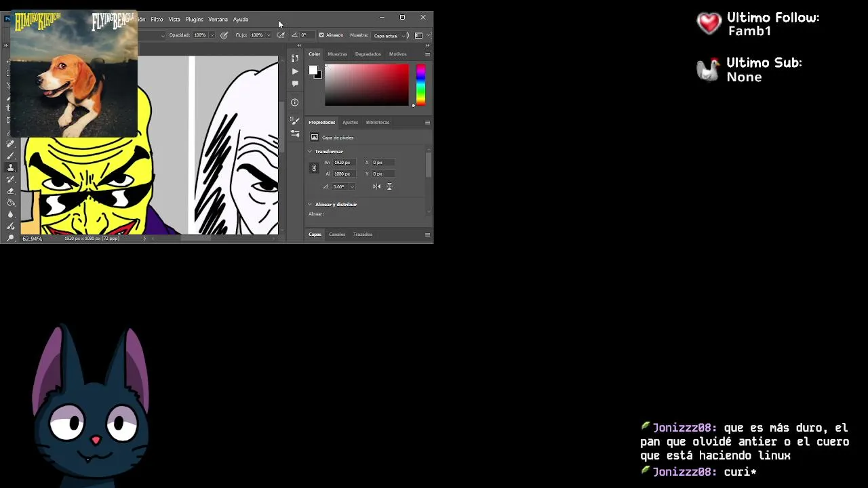
Task: Open the Flujo percentage dropdown arrow
Action: click(269, 35)
